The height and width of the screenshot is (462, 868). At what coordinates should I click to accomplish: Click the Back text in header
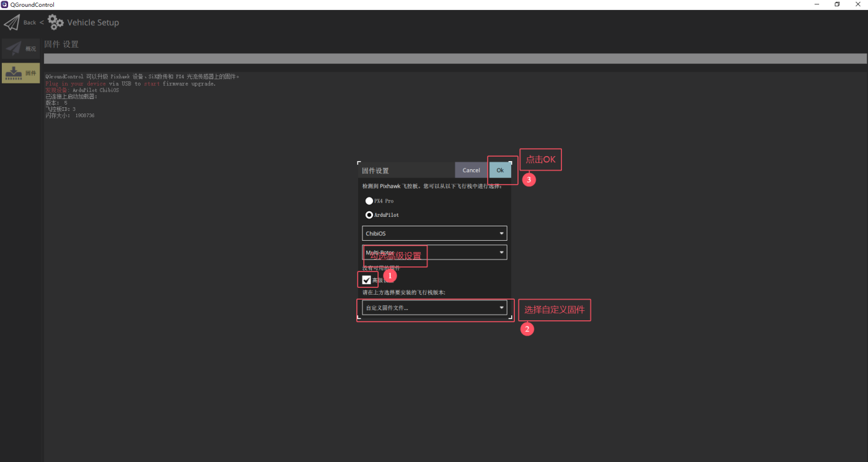[x=29, y=23]
